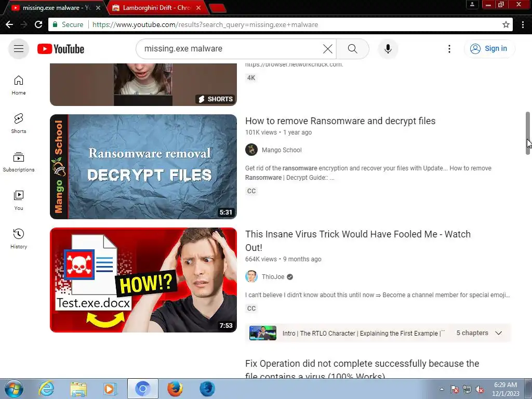Open the Test.exe.docx HOW!? video thumbnail

point(143,280)
